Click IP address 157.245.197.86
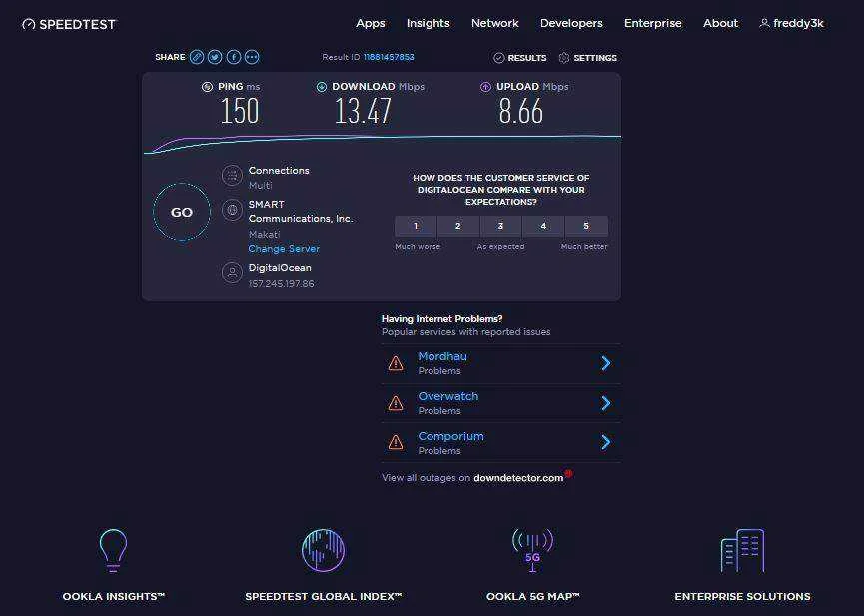This screenshot has height=616, width=864. tap(281, 284)
